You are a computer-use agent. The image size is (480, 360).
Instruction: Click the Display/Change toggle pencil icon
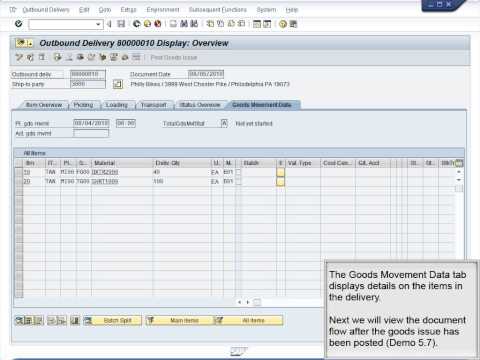click(x=19, y=57)
